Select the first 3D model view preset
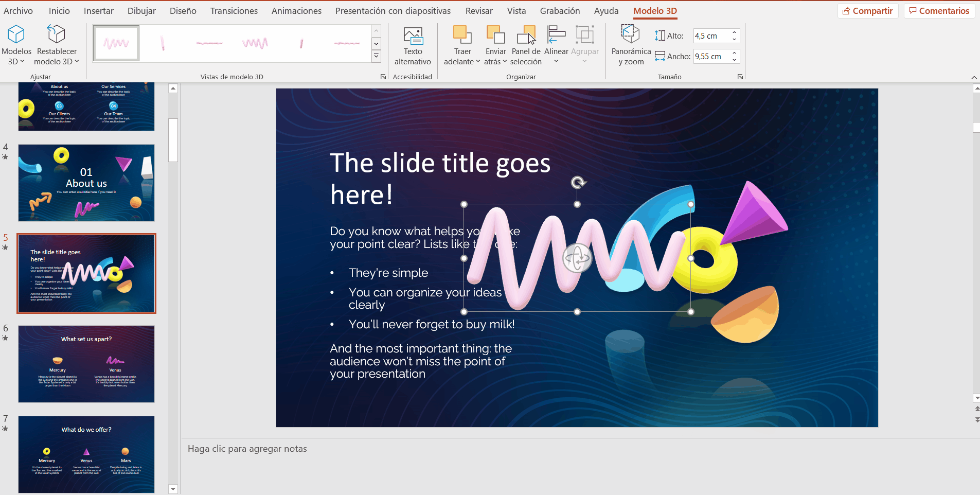This screenshot has width=980, height=495. [116, 43]
